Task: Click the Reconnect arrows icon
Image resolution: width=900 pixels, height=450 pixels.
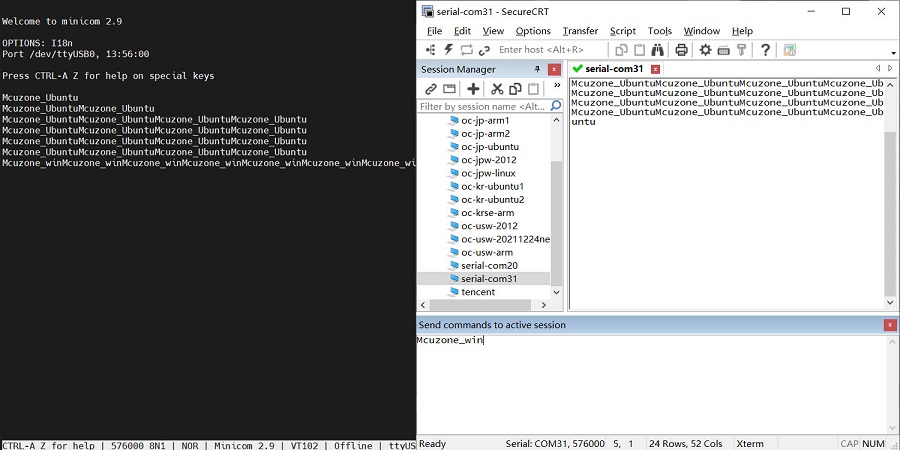Action: [x=467, y=50]
